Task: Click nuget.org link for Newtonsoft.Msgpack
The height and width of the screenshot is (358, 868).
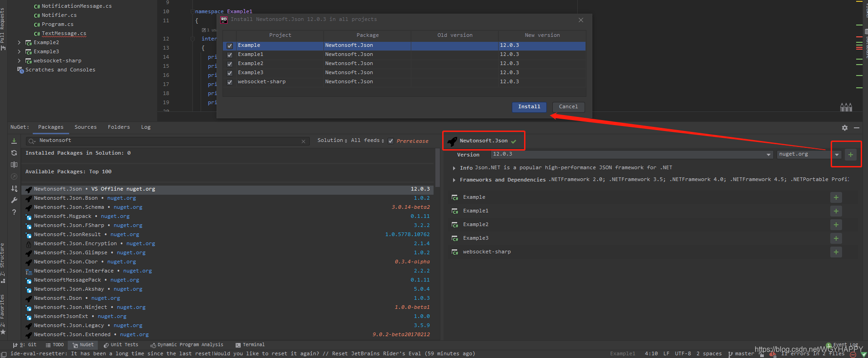Action: point(115,217)
